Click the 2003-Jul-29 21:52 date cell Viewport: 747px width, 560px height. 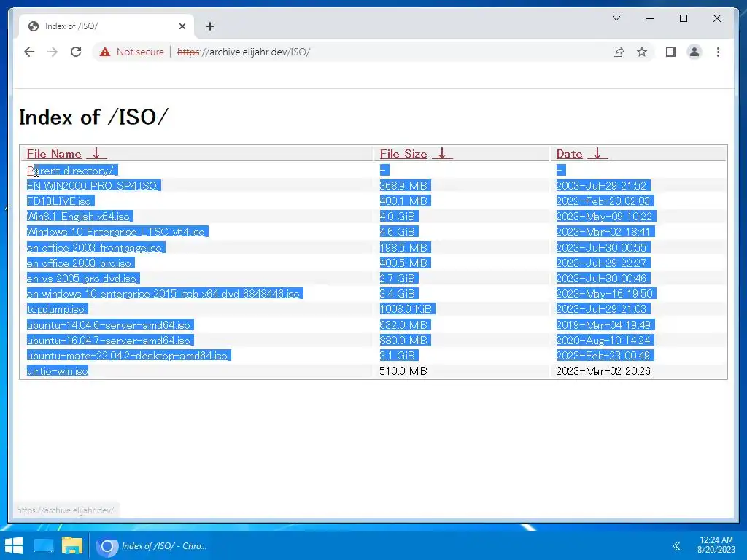point(601,186)
